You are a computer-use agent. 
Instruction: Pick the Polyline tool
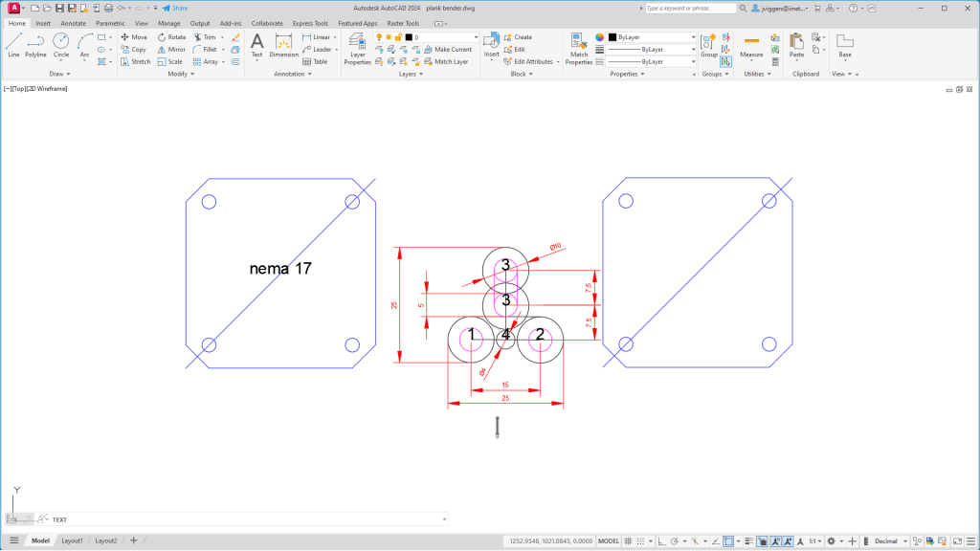tap(35, 44)
